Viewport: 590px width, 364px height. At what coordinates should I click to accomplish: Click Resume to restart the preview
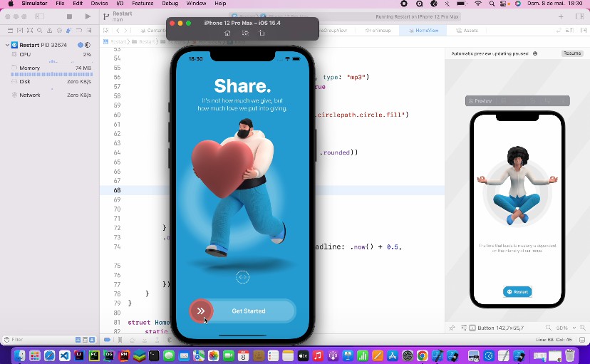point(572,53)
